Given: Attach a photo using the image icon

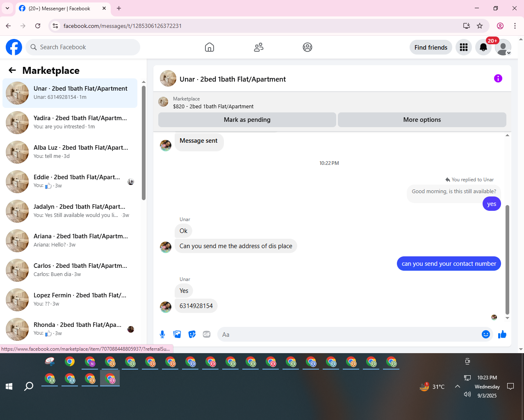Looking at the screenshot, I should [x=177, y=334].
